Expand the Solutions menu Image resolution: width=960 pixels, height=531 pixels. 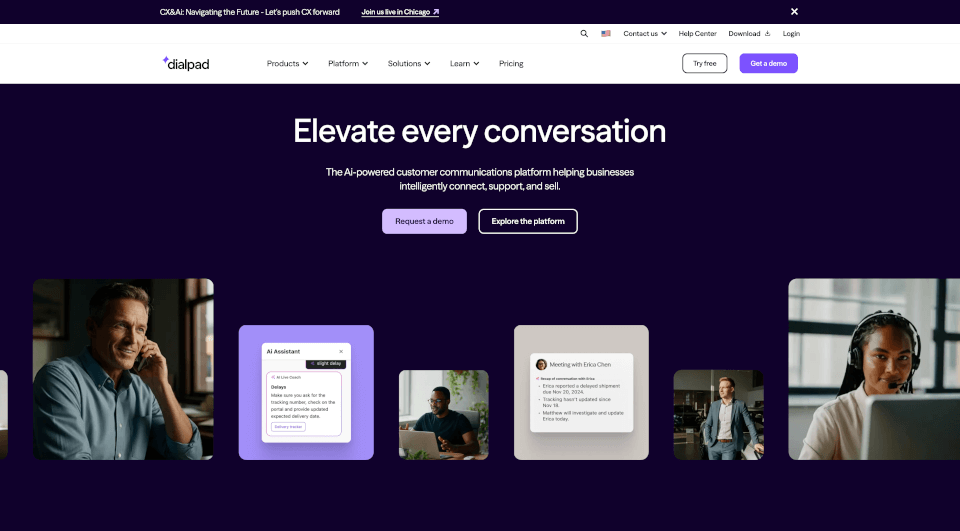click(x=409, y=64)
